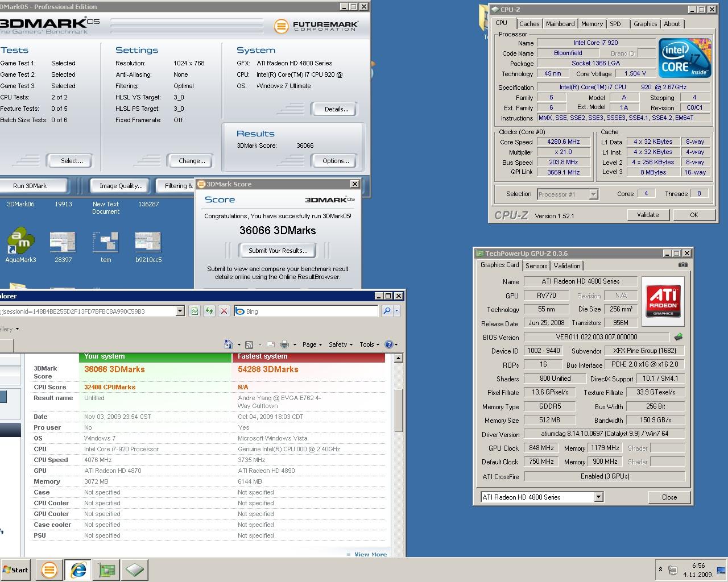Screen dimensions: 728x582
Task: Expand the Print dropdown arrow
Action: tap(295, 345)
